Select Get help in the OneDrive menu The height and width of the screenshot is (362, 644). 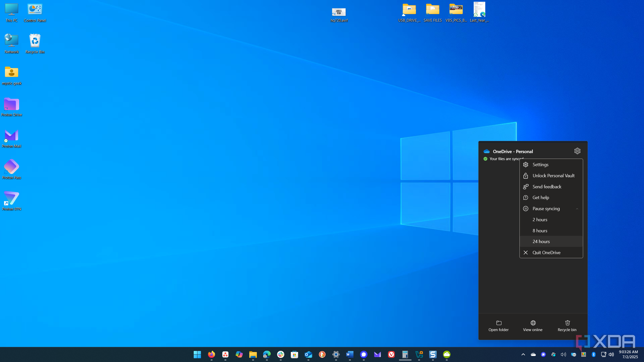tap(551, 197)
